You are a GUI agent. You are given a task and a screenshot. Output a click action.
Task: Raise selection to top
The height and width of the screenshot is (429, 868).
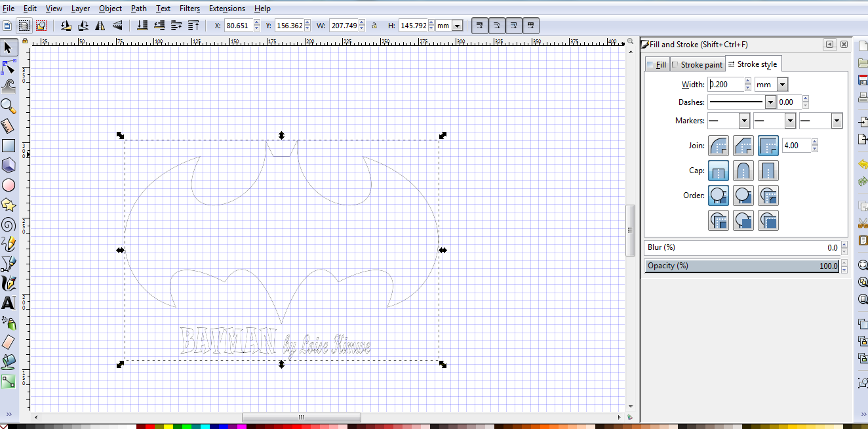pyautogui.click(x=193, y=26)
